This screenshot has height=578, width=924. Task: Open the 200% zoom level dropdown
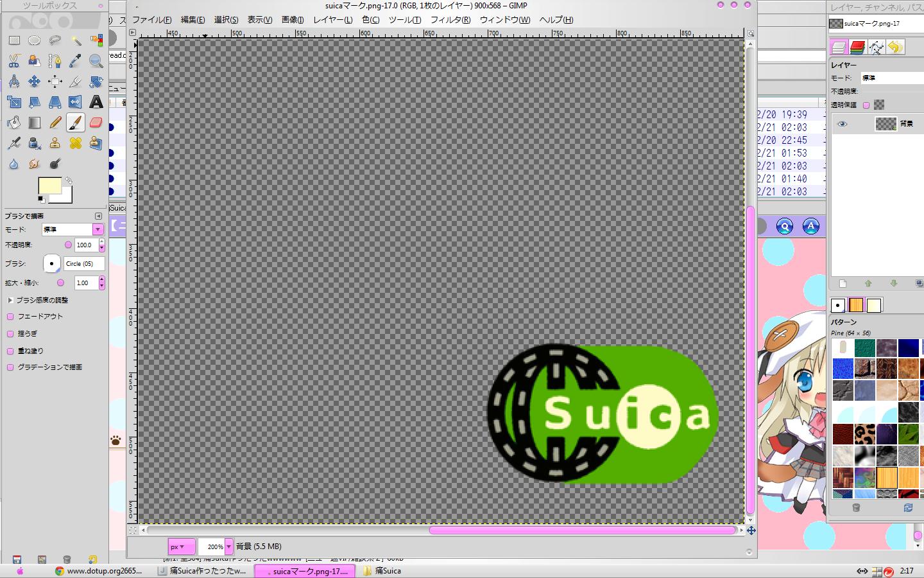click(228, 547)
